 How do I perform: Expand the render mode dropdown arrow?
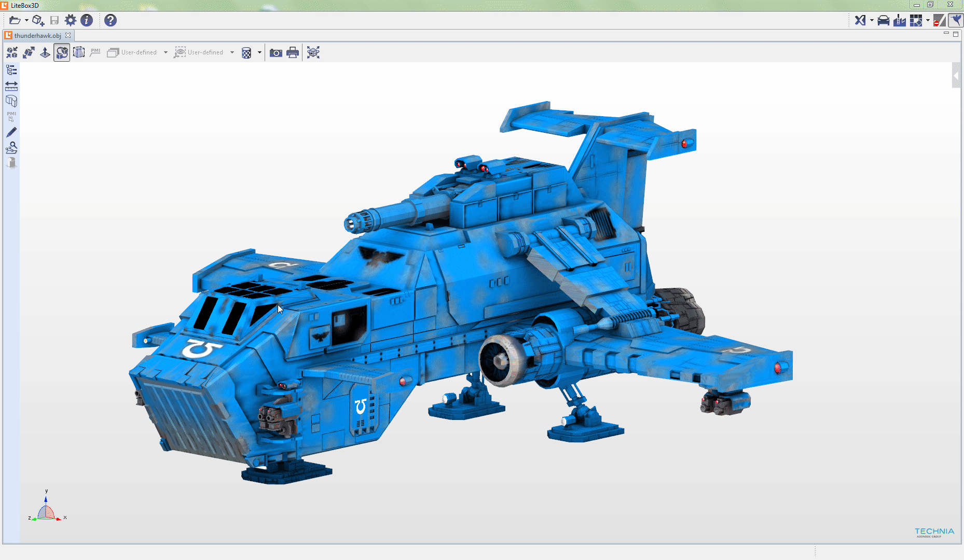pyautogui.click(x=259, y=52)
